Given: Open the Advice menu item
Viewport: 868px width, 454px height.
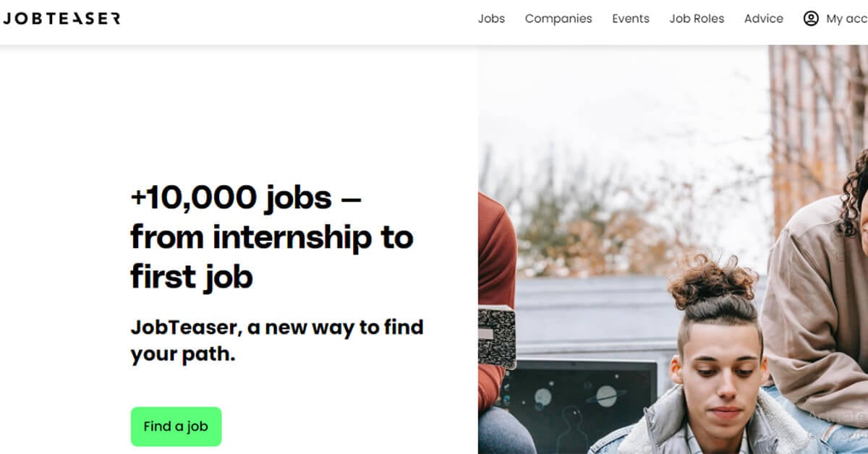Looking at the screenshot, I should tap(764, 19).
